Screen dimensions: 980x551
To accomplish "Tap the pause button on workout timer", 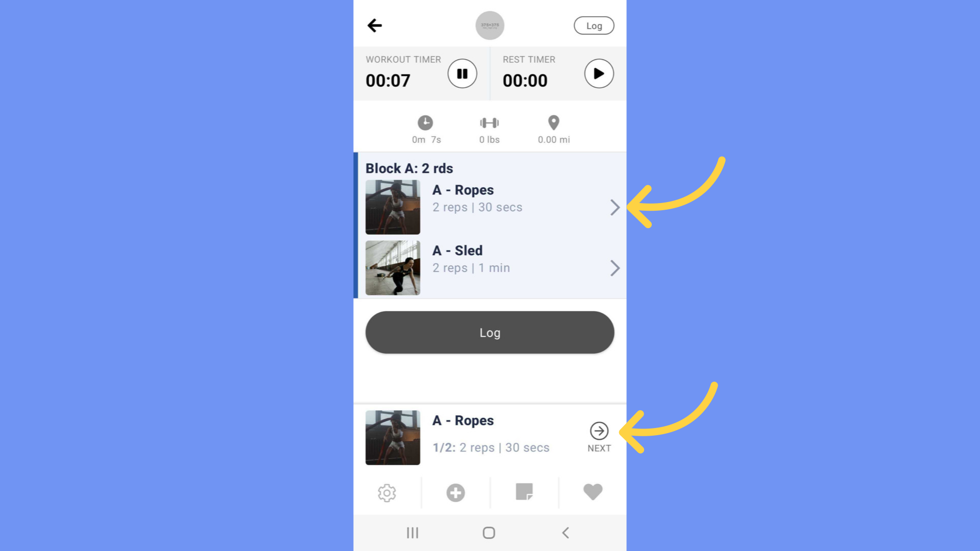I will coord(463,72).
